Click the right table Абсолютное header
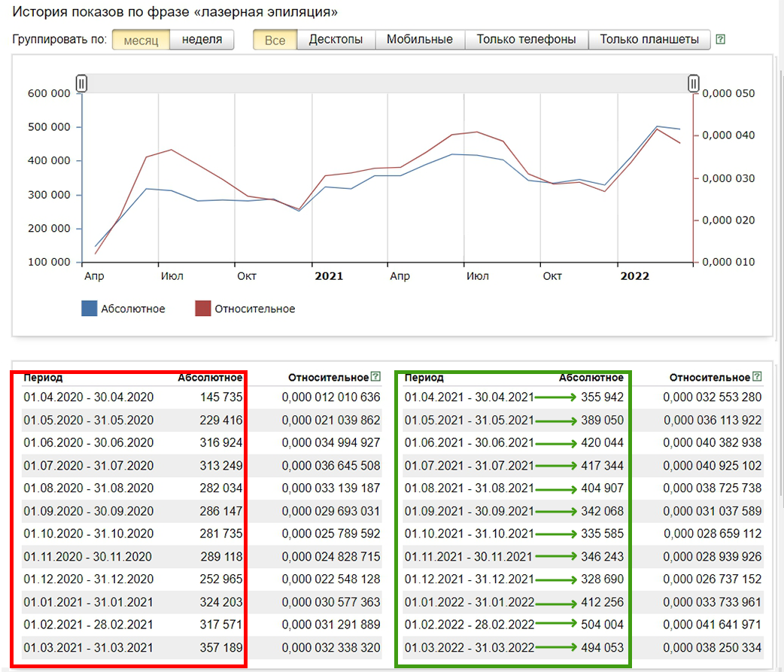The image size is (784, 672). tap(591, 378)
